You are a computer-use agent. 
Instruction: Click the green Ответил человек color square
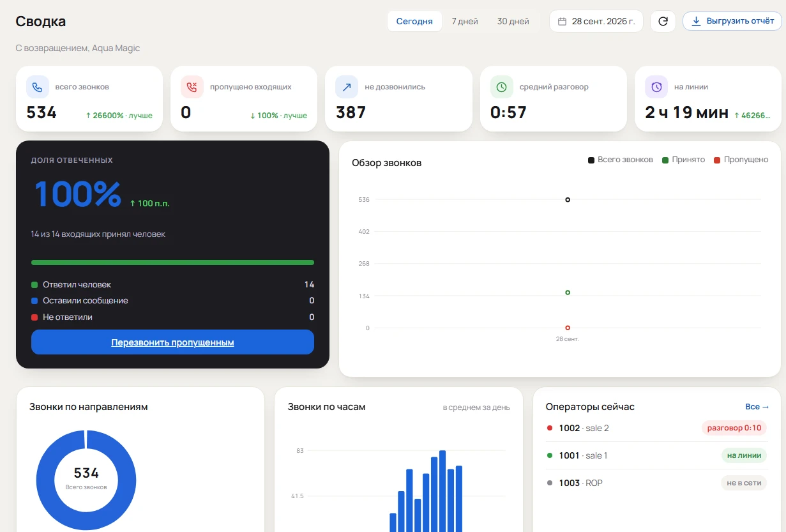point(34,285)
